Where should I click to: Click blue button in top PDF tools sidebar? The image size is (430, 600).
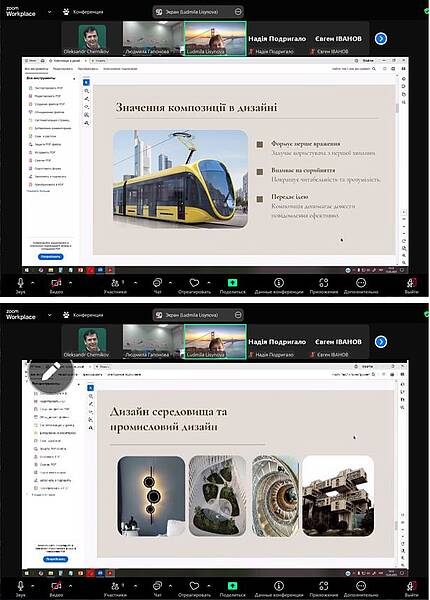(50, 257)
